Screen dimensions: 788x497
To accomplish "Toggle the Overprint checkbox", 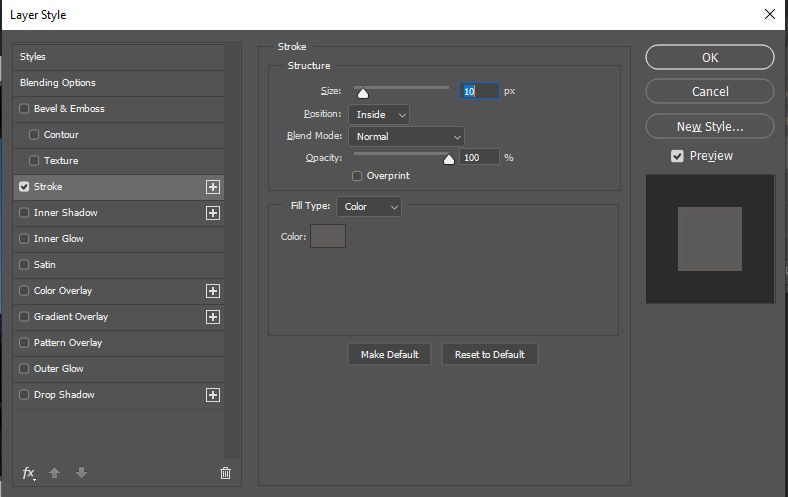I will pos(357,176).
